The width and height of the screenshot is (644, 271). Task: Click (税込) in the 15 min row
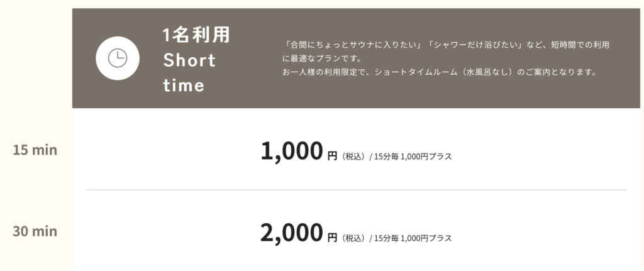[353, 157]
